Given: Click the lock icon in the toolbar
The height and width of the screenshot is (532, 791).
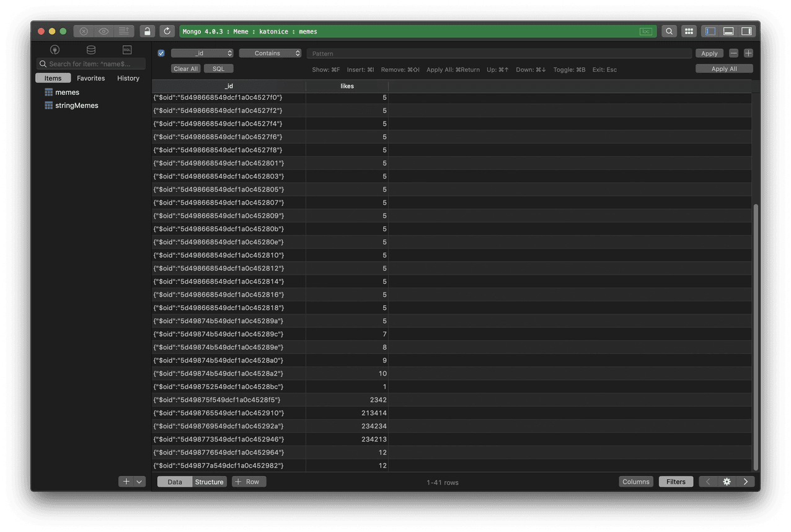Looking at the screenshot, I should pos(147,31).
